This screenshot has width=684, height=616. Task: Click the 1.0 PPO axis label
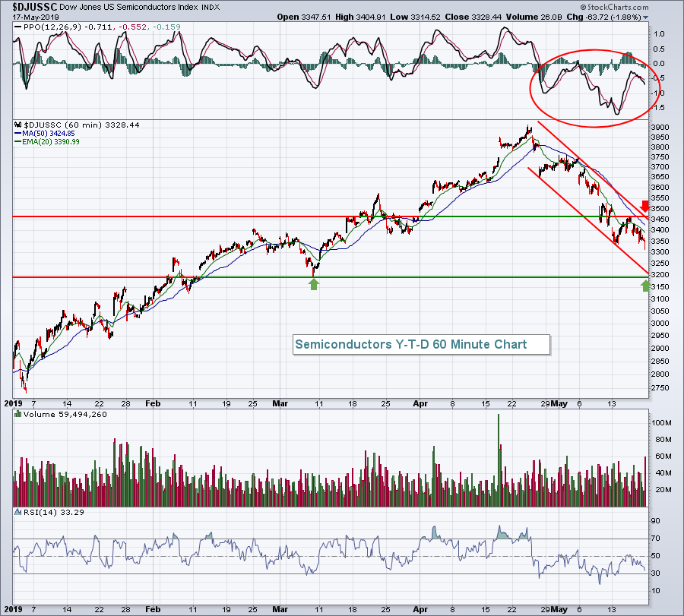coord(659,34)
